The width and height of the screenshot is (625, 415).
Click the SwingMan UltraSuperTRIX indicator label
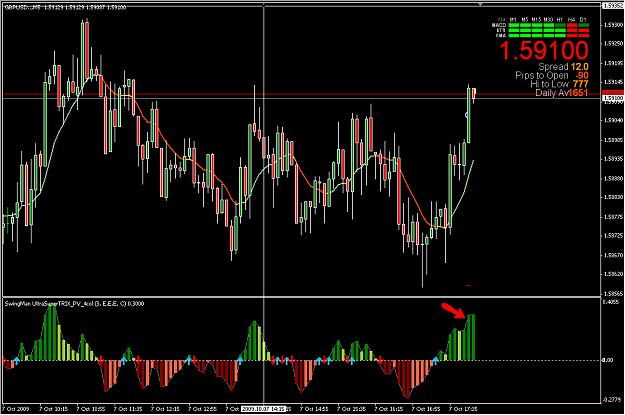coord(74,304)
